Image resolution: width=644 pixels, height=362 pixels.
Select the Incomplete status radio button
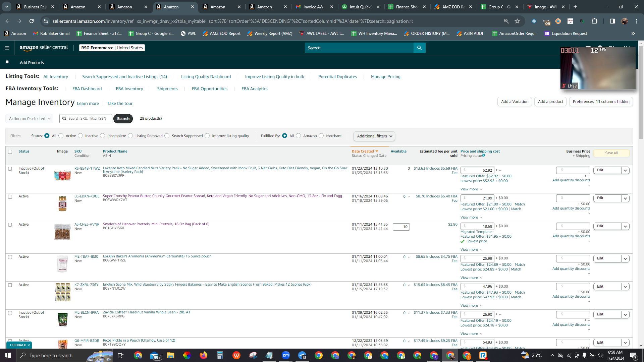(x=103, y=136)
